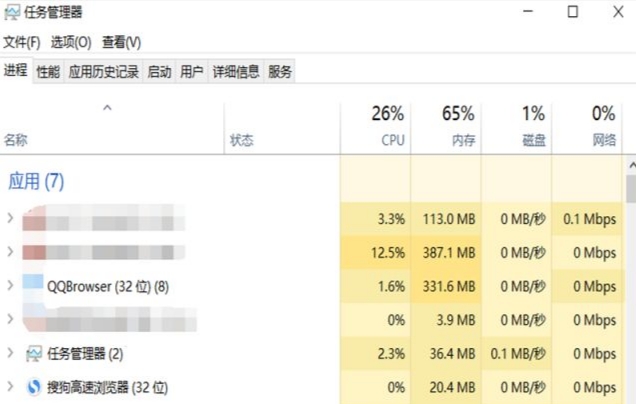Click the 磁盘 column header
This screenshot has width=636, height=404.
pos(516,127)
